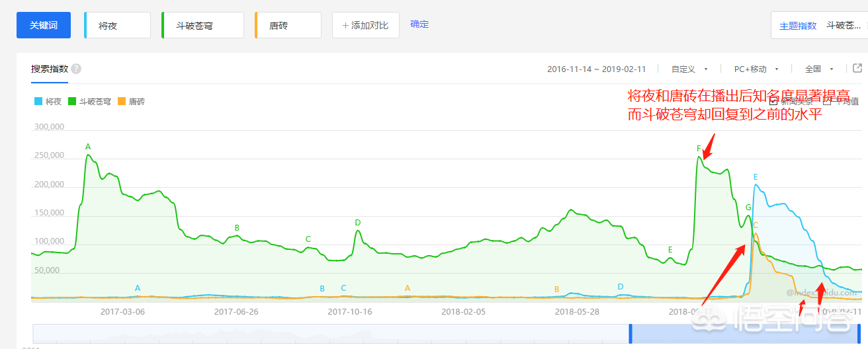Click the 确定 link
The image size is (868, 349).
(419, 24)
